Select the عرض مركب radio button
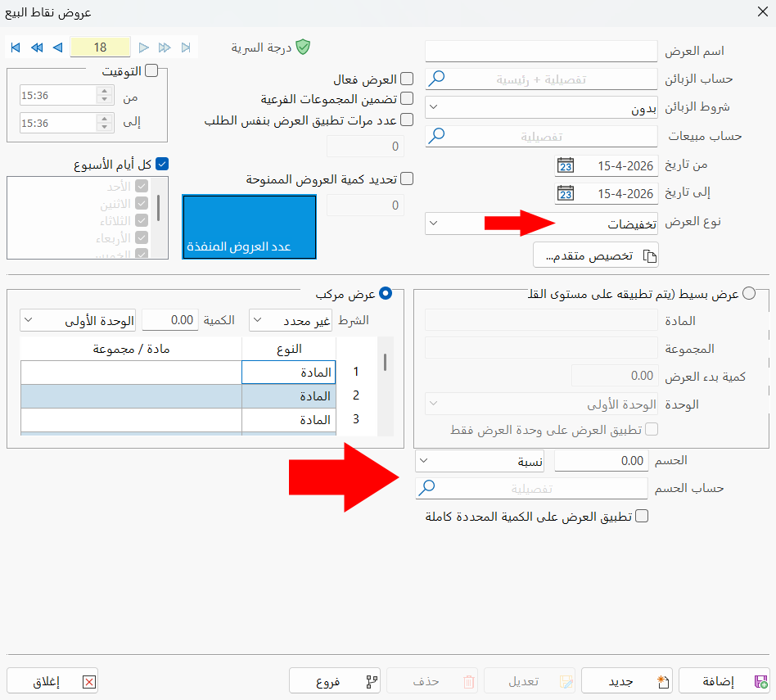Image resolution: width=776 pixels, height=700 pixels. pyautogui.click(x=386, y=294)
